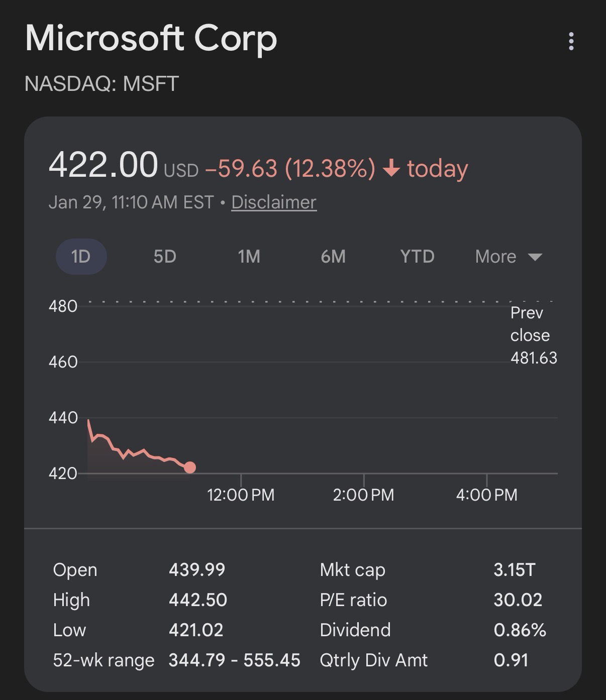Switch to the 5D chart range
Viewport: 606px width, 700px height.
click(x=165, y=257)
